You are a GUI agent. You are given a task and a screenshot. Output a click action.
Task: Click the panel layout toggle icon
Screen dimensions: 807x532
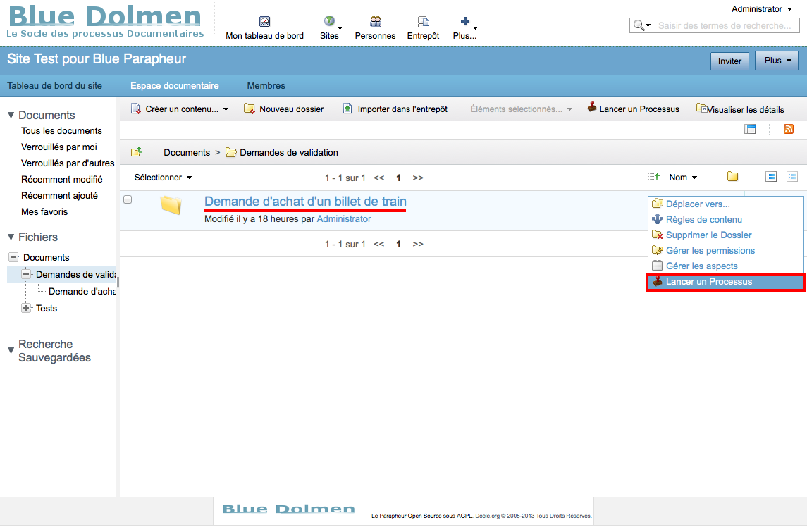click(x=750, y=129)
